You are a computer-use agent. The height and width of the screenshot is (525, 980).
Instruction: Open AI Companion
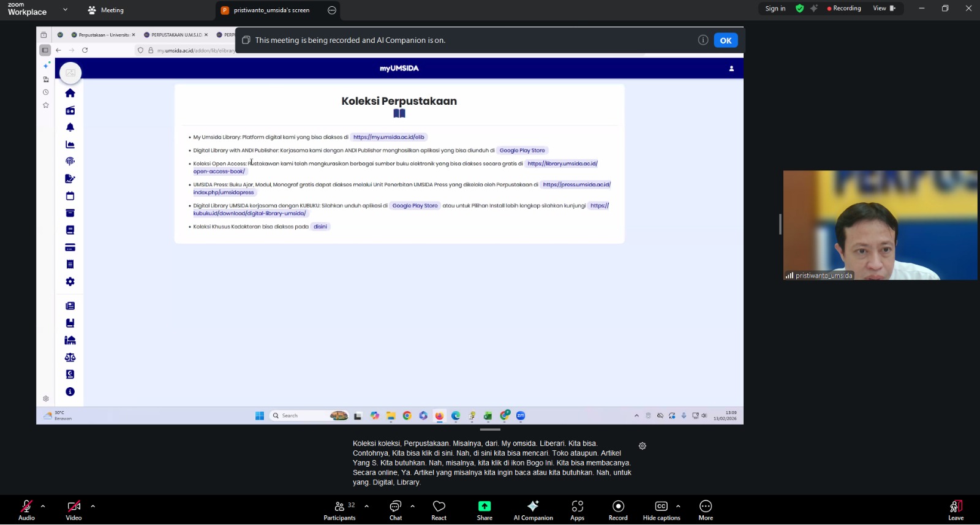[533, 510]
